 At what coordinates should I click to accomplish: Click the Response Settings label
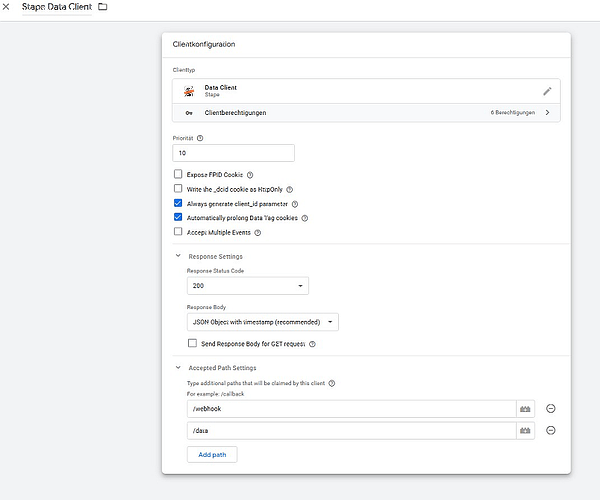[215, 256]
